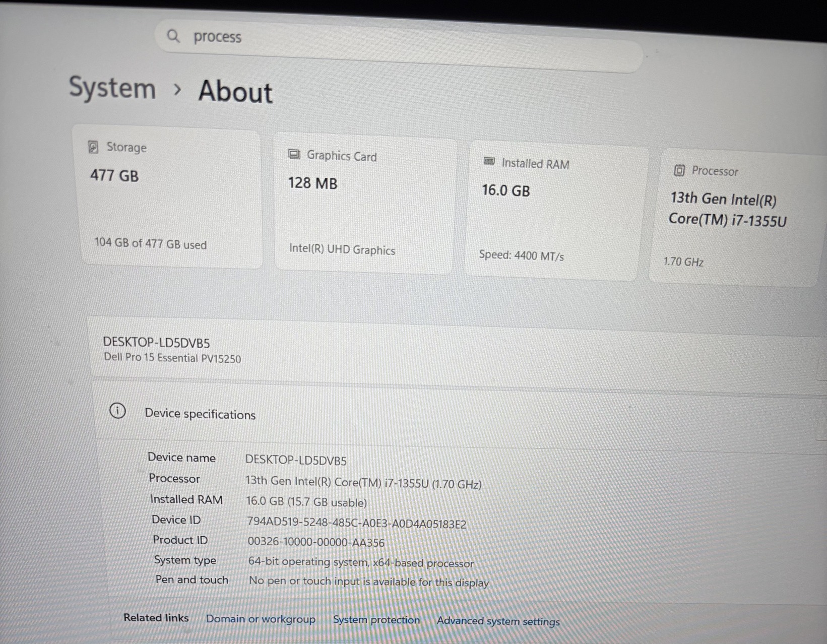Select "16.0 GB (15.7 GB usable)" value
This screenshot has width=827, height=644.
tap(306, 502)
